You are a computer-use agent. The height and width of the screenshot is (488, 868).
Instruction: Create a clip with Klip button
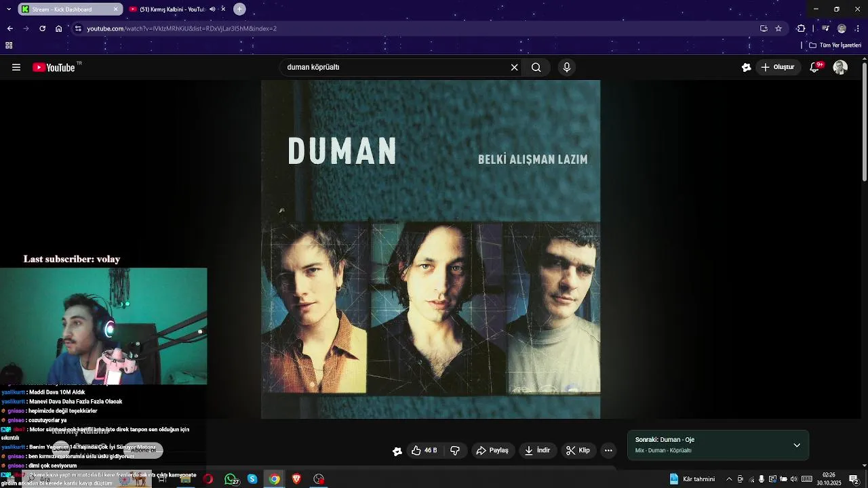(x=578, y=450)
